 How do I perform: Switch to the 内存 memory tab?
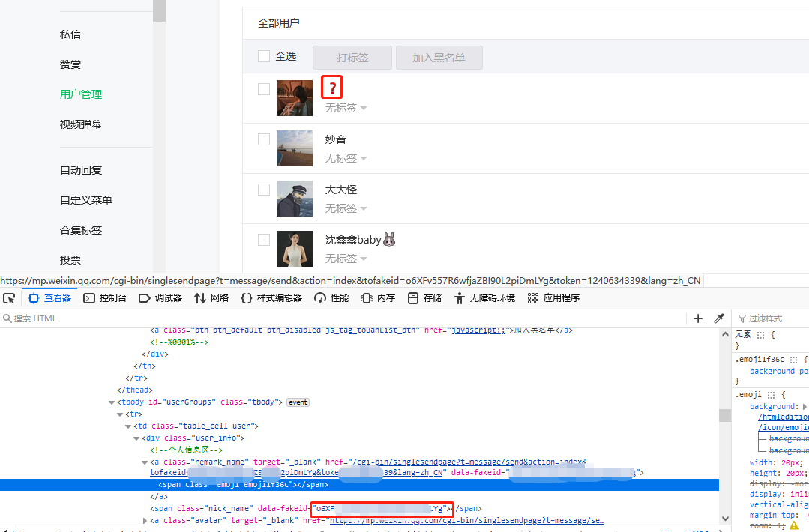(x=378, y=298)
